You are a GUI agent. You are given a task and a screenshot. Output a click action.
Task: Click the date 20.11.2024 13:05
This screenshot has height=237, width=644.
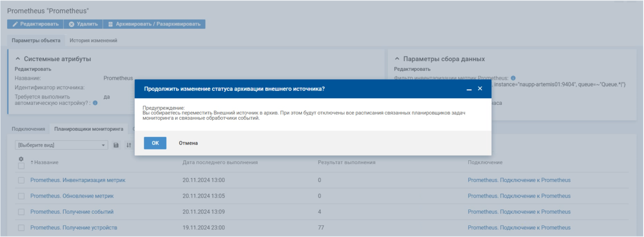click(x=204, y=196)
